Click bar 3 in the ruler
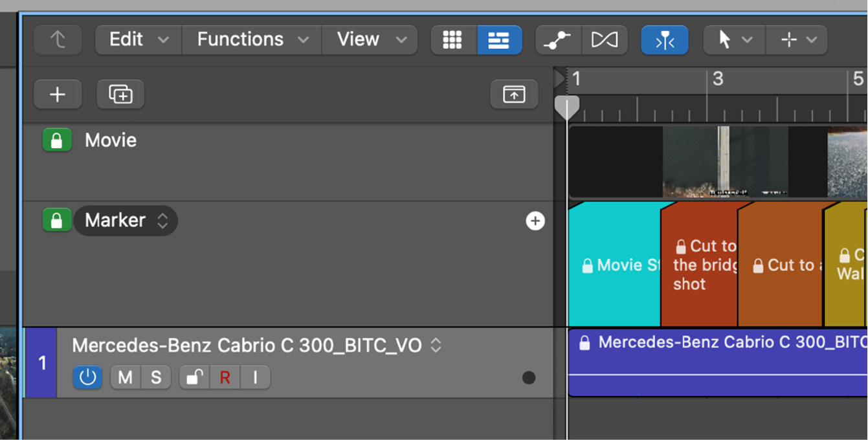This screenshot has height=440, width=868. (717, 79)
